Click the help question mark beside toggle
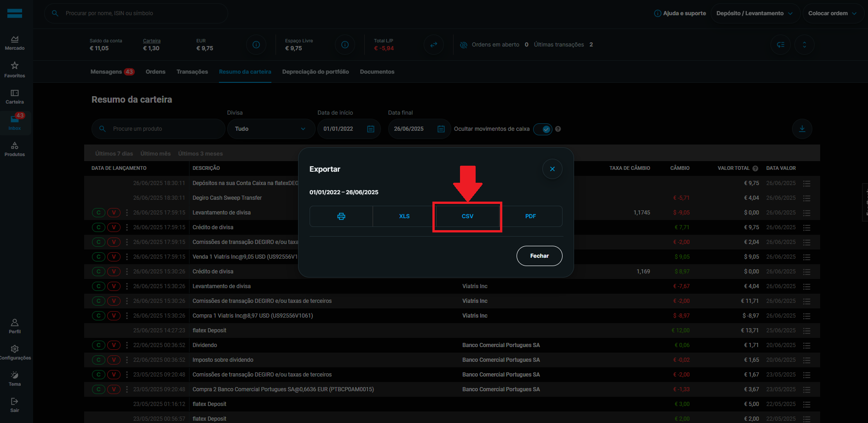 coord(558,129)
